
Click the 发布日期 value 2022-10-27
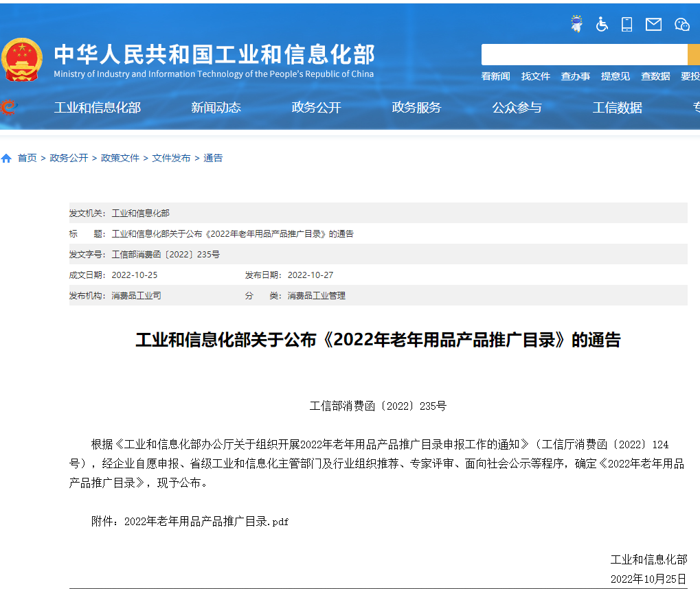pos(311,275)
